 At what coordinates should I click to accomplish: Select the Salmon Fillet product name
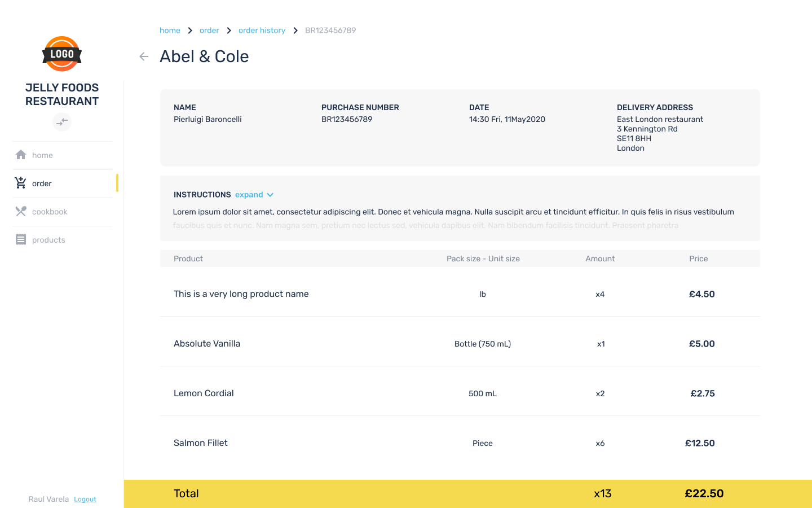point(201,443)
